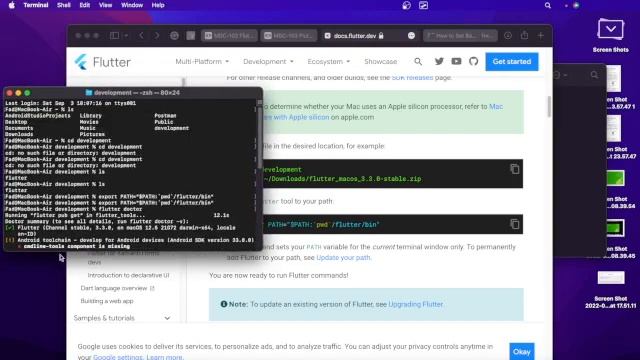640x360 pixels.
Task: Click the rounded status icon in menu bar
Action: click(406, 5)
